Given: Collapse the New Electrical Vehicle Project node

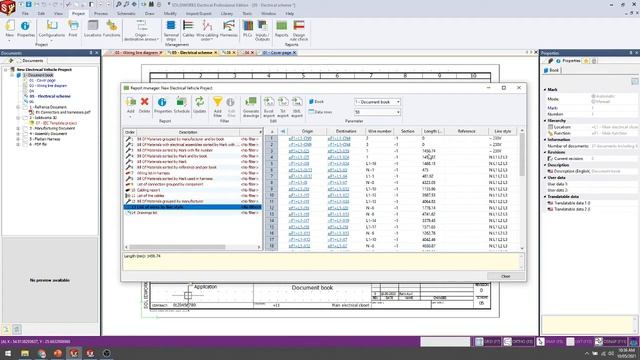Looking at the screenshot, I should [x=6, y=70].
